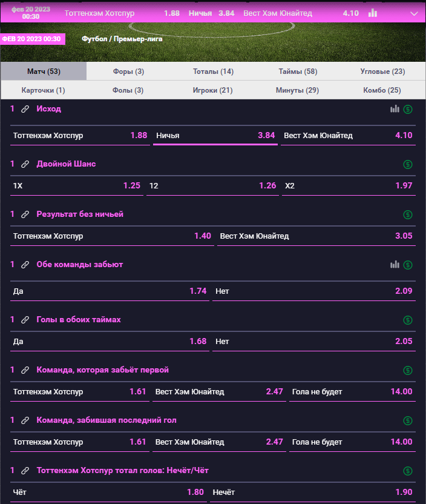Image resolution: width=426 pixels, height=504 pixels.
Task: Click green dollar icon in Голы в обоих таймах
Action: click(408, 320)
